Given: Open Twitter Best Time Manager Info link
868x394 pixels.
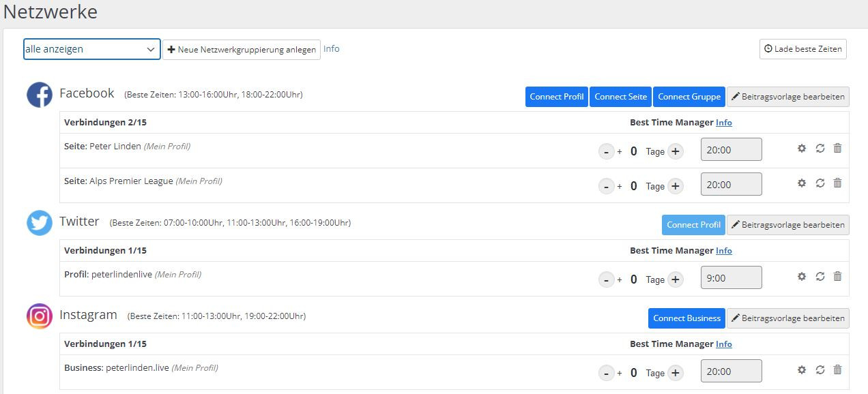Looking at the screenshot, I should (724, 251).
